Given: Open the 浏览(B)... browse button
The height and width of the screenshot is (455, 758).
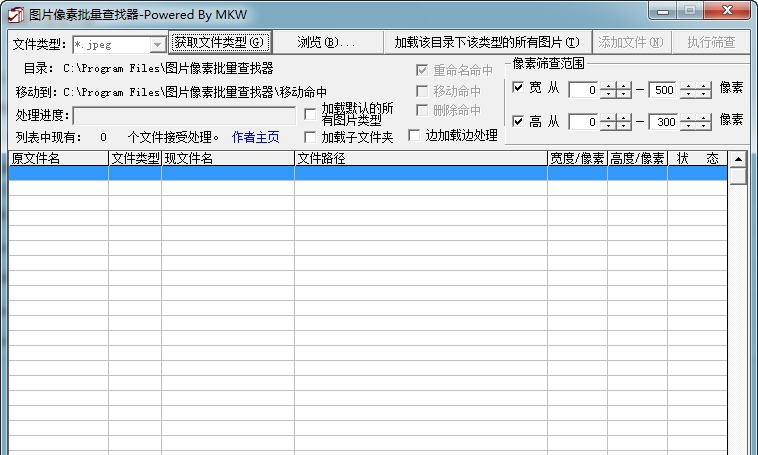Looking at the screenshot, I should tap(327, 42).
